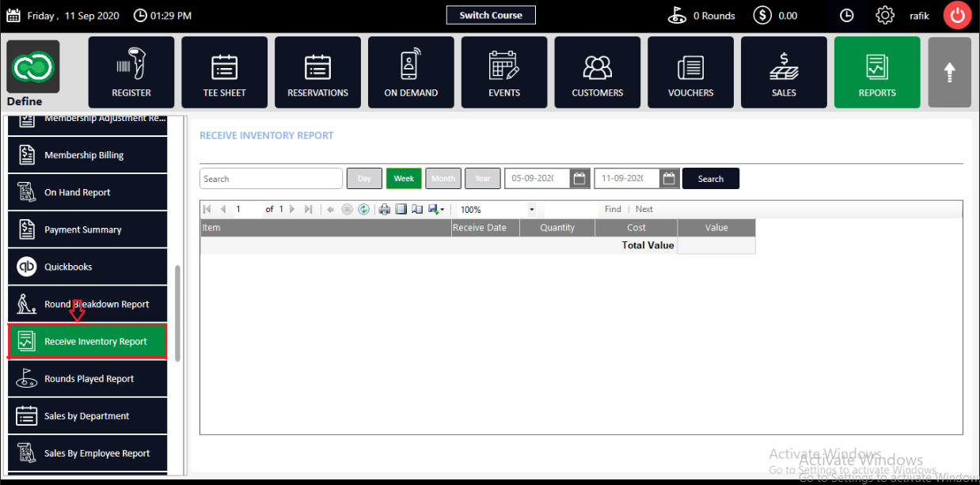Open Rounds Played Report
Screen dimensions: 980x485
coord(88,378)
